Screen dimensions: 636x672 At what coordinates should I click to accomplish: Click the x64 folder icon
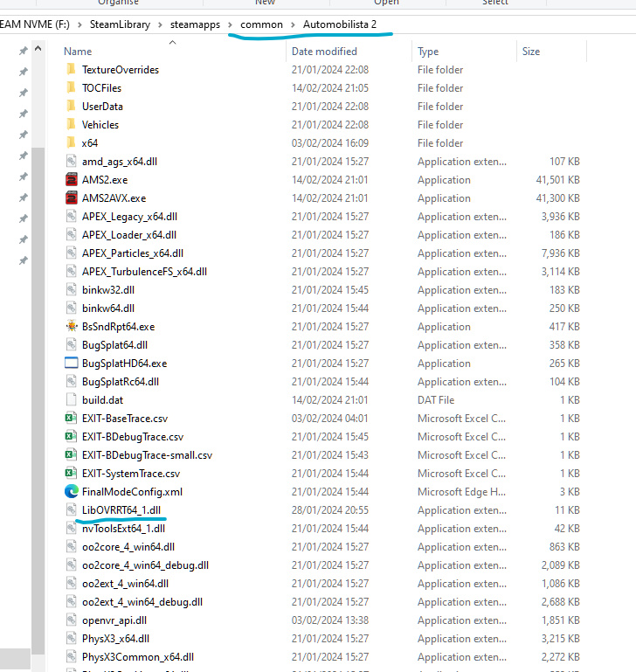point(71,142)
